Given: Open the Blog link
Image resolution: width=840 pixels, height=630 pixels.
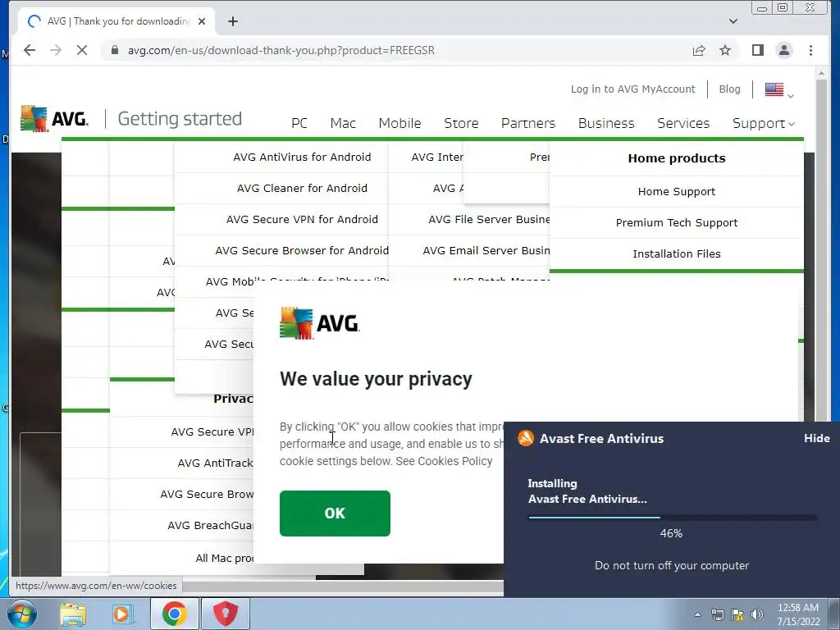Looking at the screenshot, I should [729, 89].
